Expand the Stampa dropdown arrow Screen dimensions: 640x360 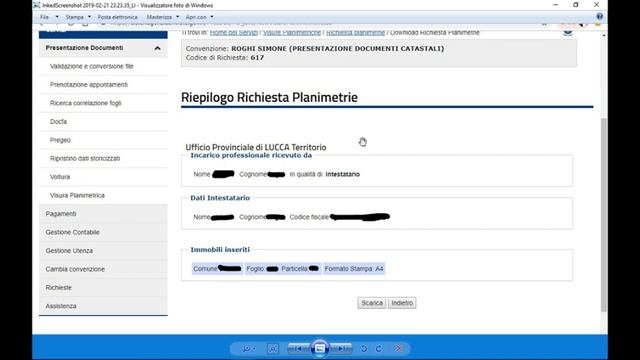[89, 17]
